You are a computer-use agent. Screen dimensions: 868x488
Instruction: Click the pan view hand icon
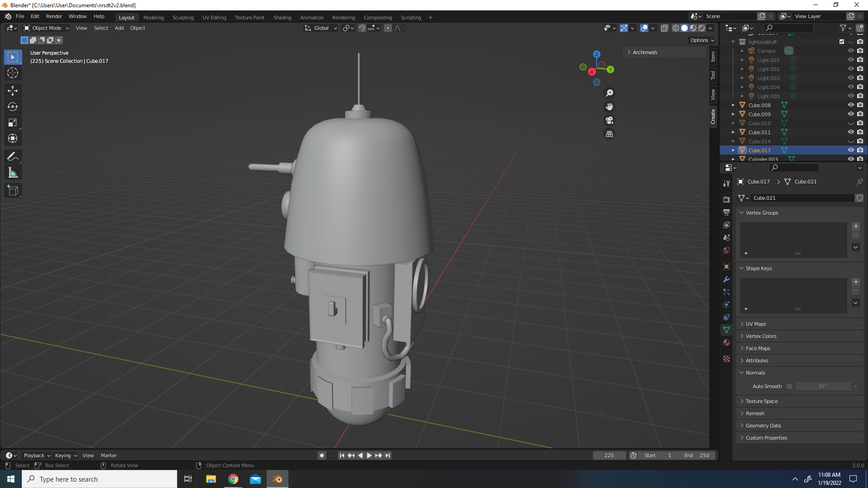coord(609,107)
